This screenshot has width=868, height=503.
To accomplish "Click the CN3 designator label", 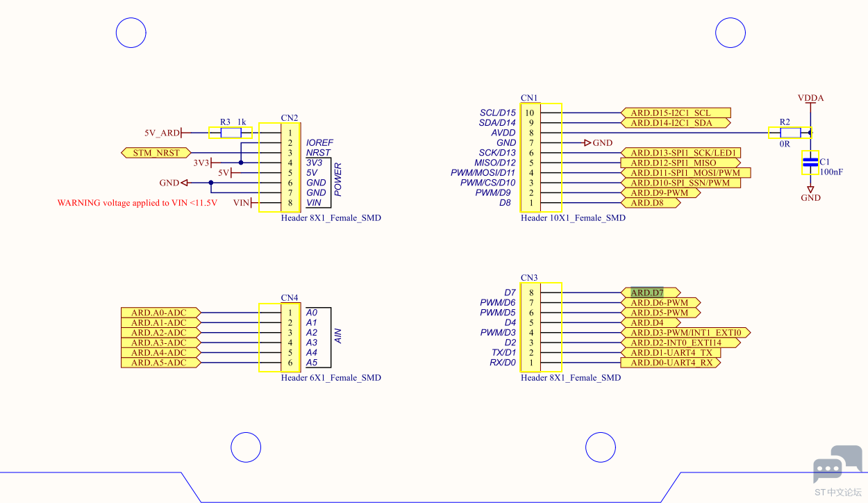I will (x=529, y=278).
